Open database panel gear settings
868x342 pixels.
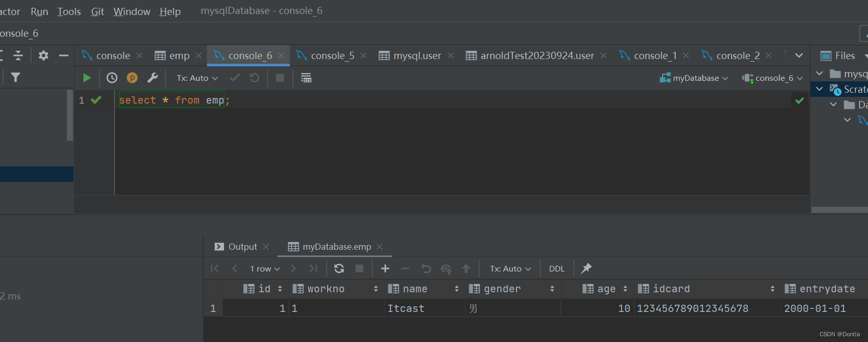coord(44,55)
